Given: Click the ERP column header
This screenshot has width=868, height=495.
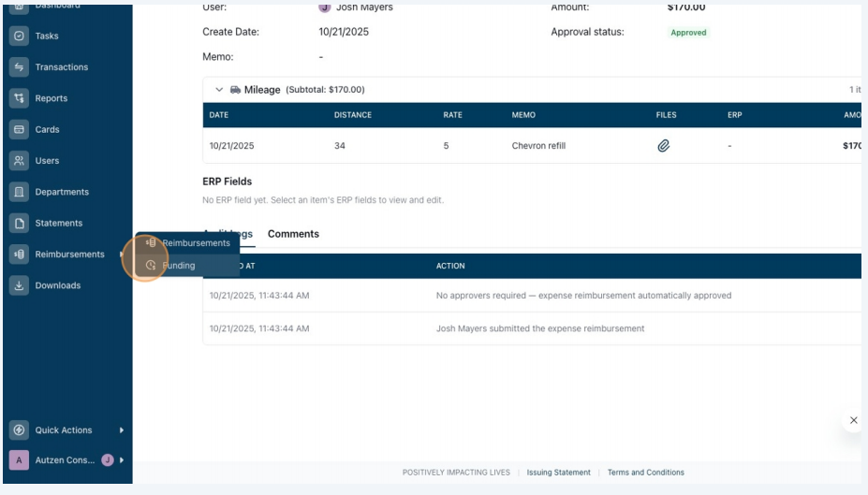Looking at the screenshot, I should pos(735,115).
